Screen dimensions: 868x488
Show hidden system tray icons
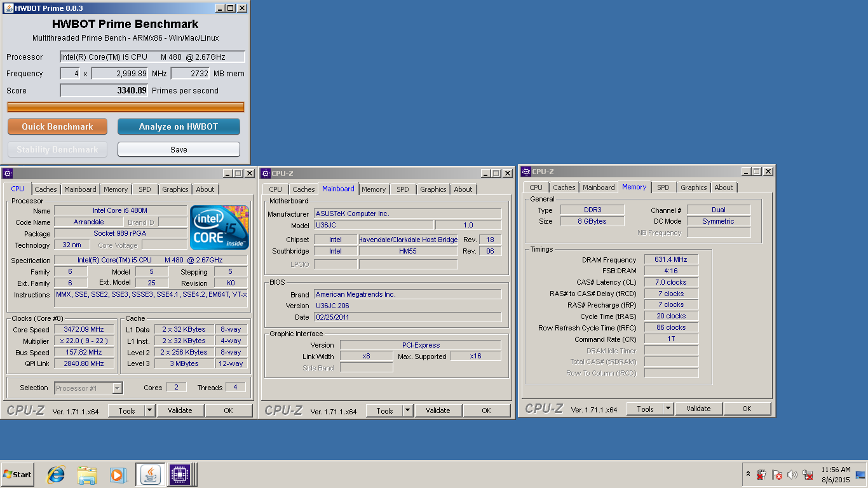tap(748, 475)
